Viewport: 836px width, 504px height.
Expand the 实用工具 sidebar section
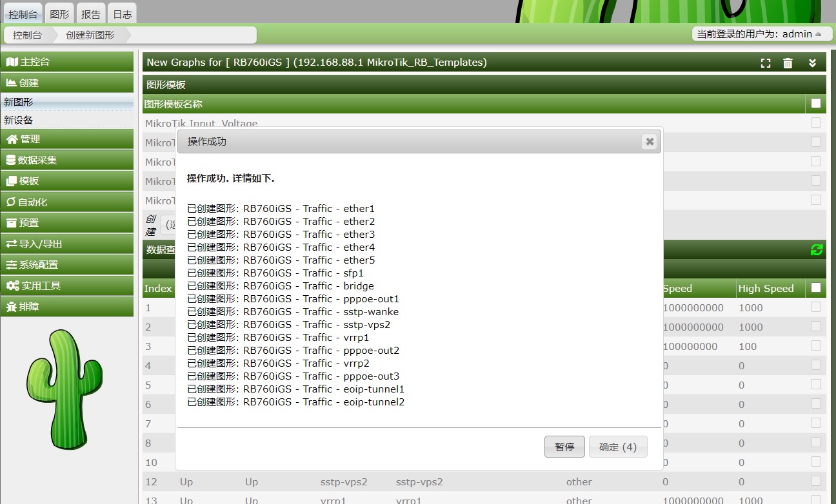[x=67, y=286]
